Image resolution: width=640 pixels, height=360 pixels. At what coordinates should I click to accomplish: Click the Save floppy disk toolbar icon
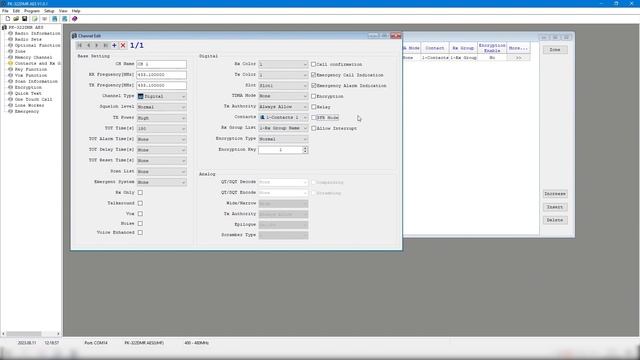(24, 19)
